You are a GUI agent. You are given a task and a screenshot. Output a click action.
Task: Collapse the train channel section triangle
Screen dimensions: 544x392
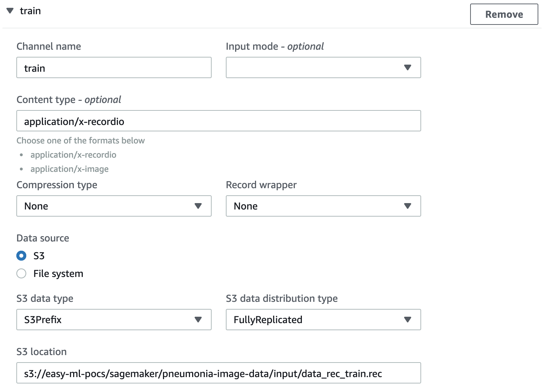[10, 11]
